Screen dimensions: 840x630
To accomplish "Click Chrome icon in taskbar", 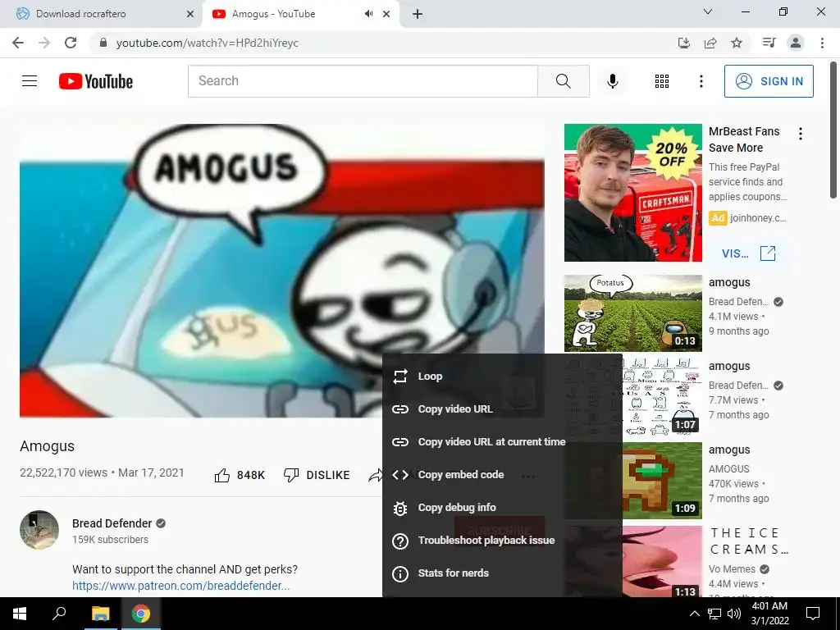I will click(141, 614).
